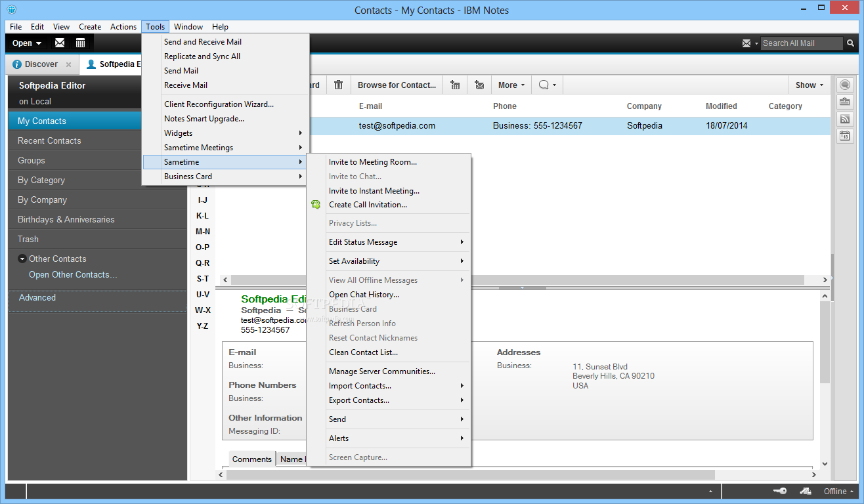Expand the Import Contacts submenu
The width and height of the screenshot is (864, 504).
[x=389, y=386]
